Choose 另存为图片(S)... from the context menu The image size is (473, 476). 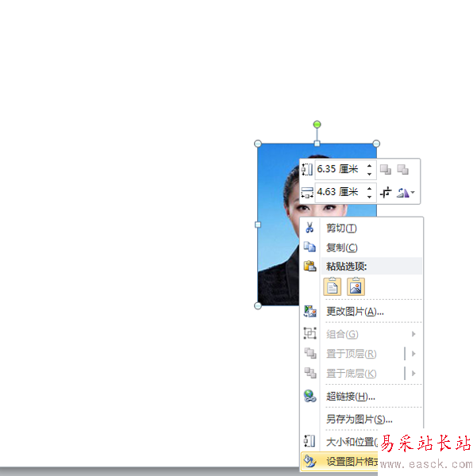361,419
